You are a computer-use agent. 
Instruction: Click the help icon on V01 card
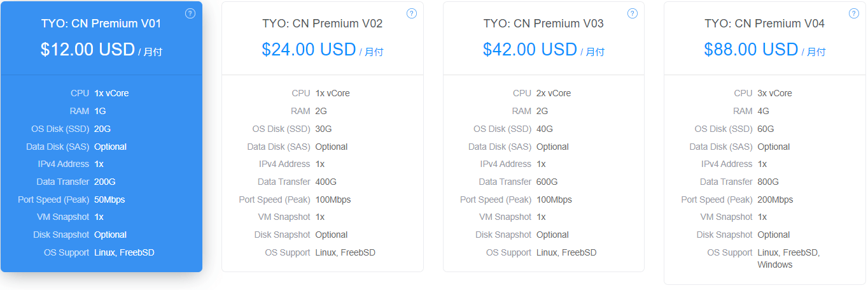tap(190, 13)
